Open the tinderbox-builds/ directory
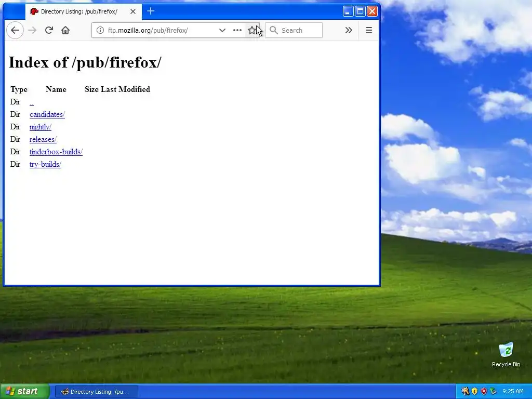This screenshot has height=399, width=532. (x=56, y=152)
